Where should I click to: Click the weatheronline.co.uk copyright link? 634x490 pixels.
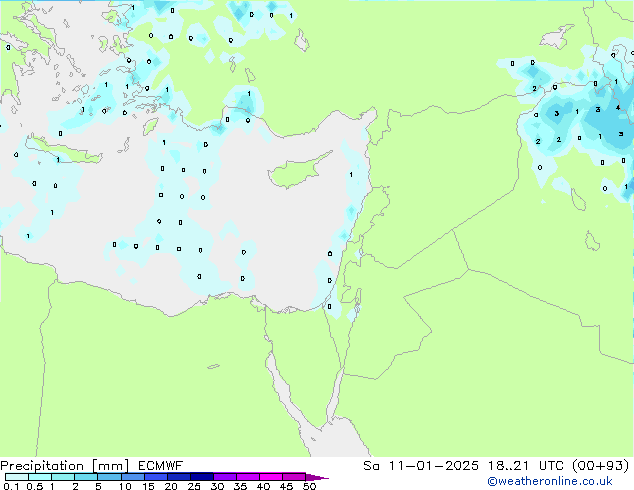pyautogui.click(x=550, y=481)
